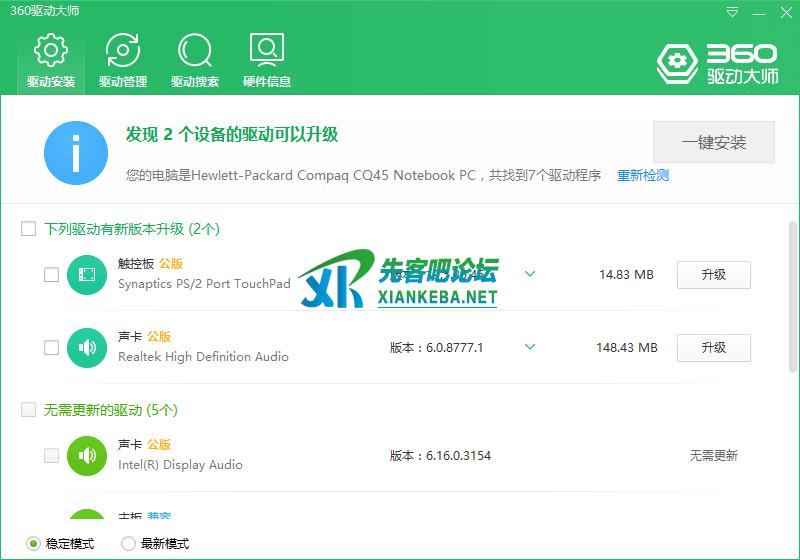Expand the Realtek version 6.0.8777.1 dropdown
The width and height of the screenshot is (800, 560).
pos(530,348)
